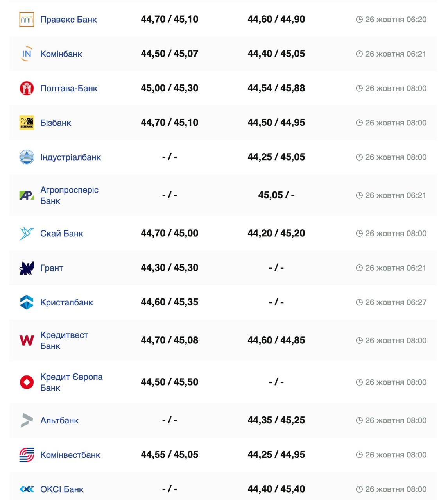Open the Правекс Банк link

(68, 20)
